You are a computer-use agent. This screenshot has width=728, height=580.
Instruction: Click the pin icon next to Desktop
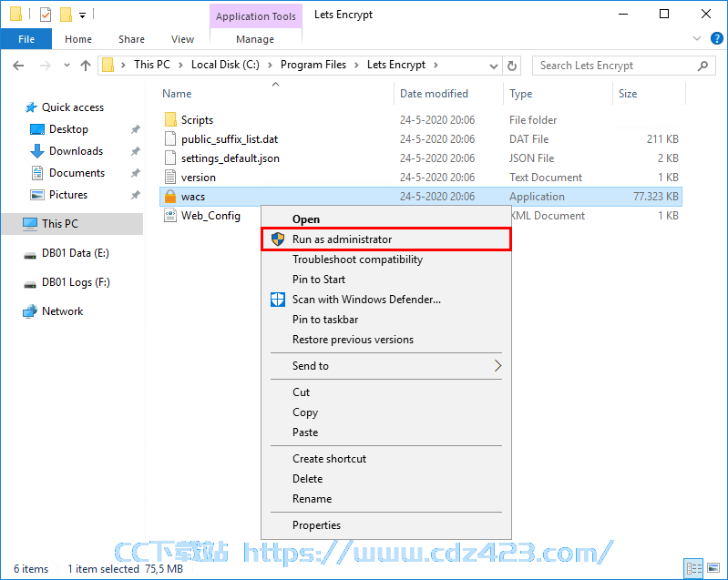pos(135,129)
